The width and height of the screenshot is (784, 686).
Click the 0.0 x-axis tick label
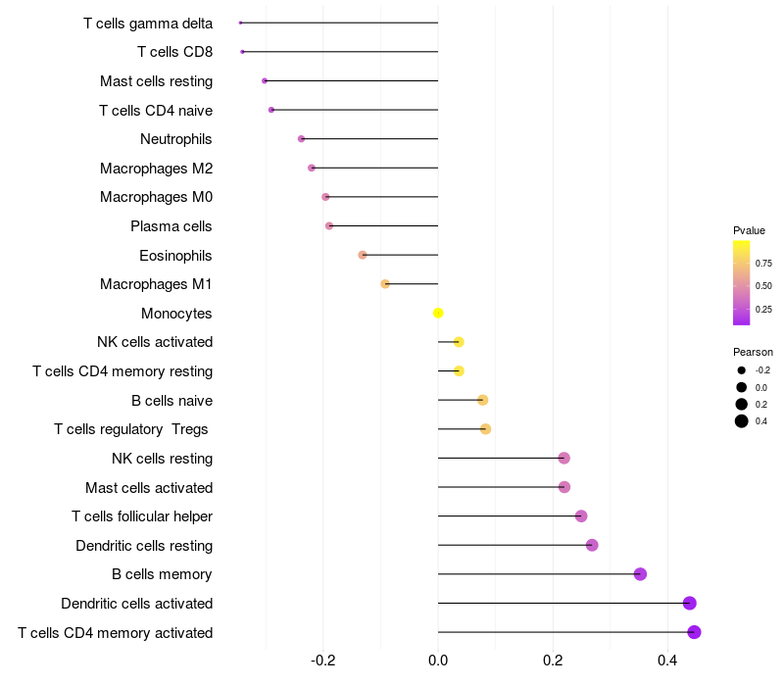point(438,661)
